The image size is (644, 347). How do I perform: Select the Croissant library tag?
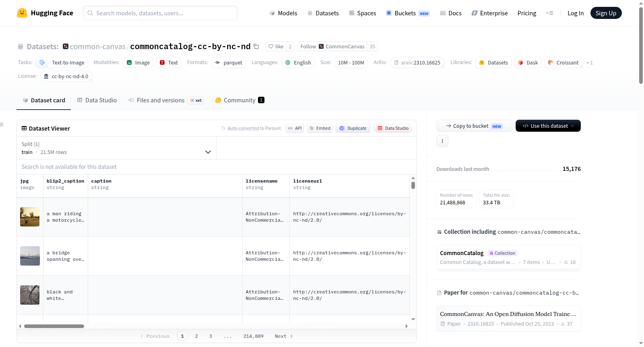563,62
